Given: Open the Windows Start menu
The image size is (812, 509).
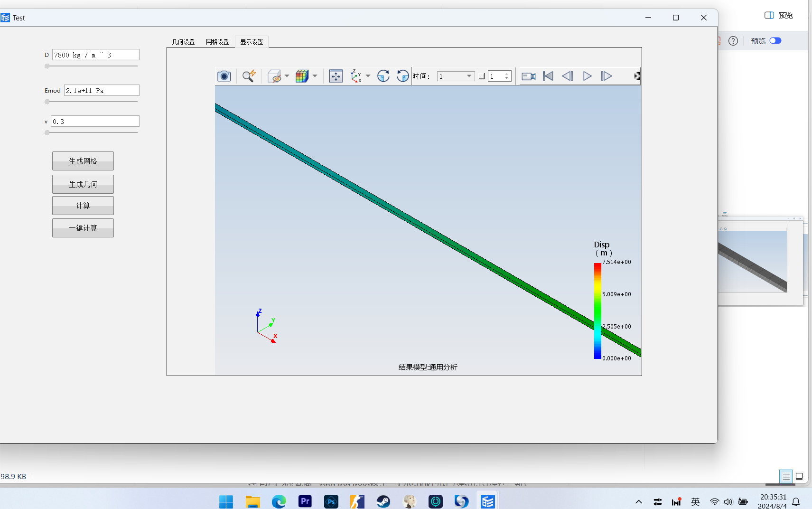Looking at the screenshot, I should (x=226, y=501).
